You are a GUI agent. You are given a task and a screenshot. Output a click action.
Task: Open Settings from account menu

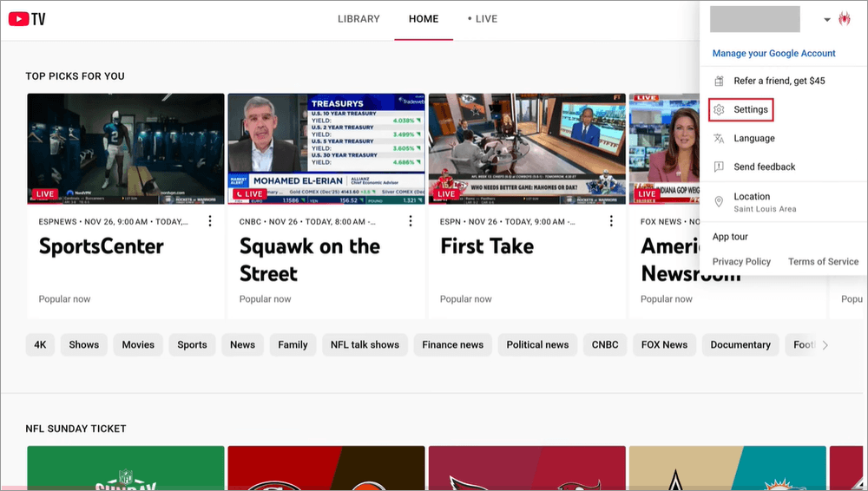(x=740, y=109)
